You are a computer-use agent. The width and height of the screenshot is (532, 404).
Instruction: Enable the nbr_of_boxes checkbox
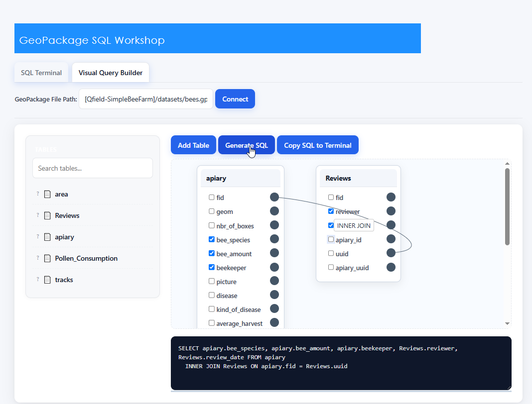pos(212,225)
